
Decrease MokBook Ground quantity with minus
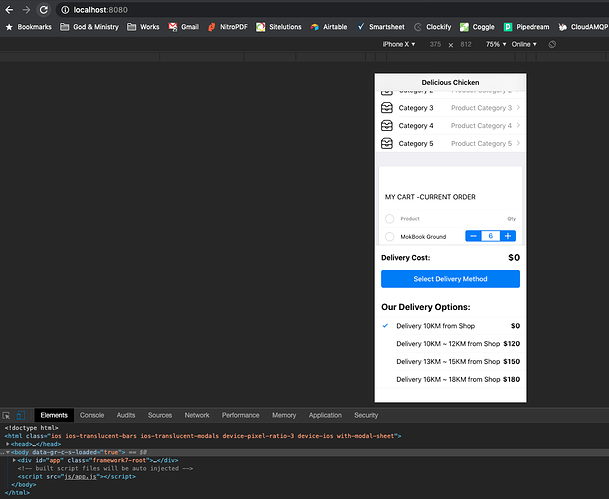tap(473, 236)
